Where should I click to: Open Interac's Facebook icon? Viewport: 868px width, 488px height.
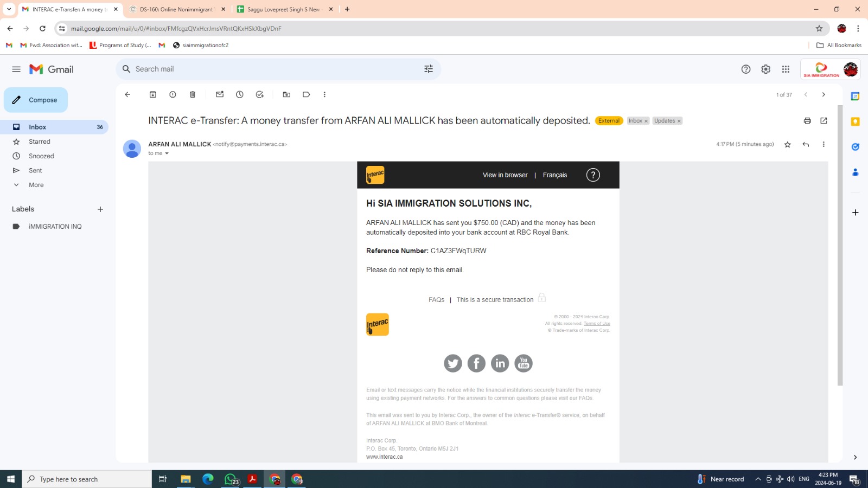(x=476, y=363)
